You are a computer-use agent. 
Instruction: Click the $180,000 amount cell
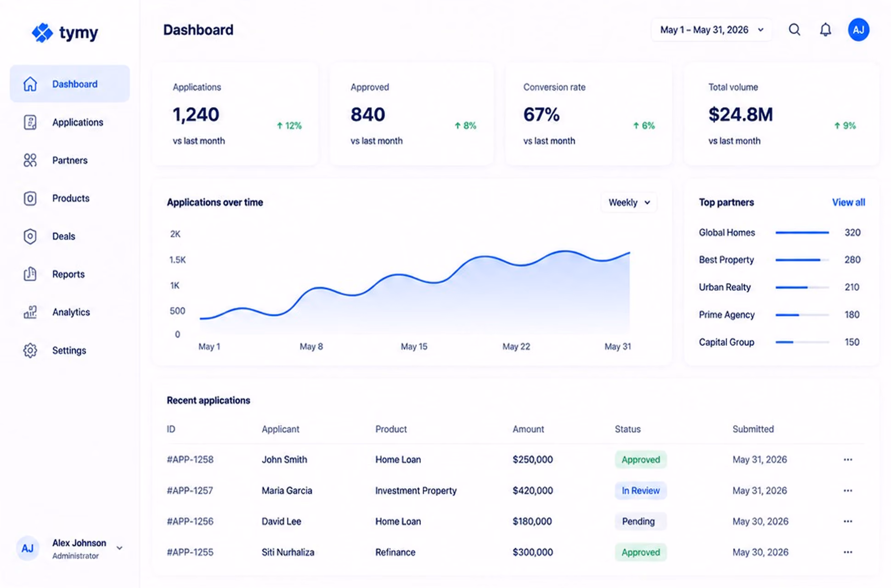point(532,521)
